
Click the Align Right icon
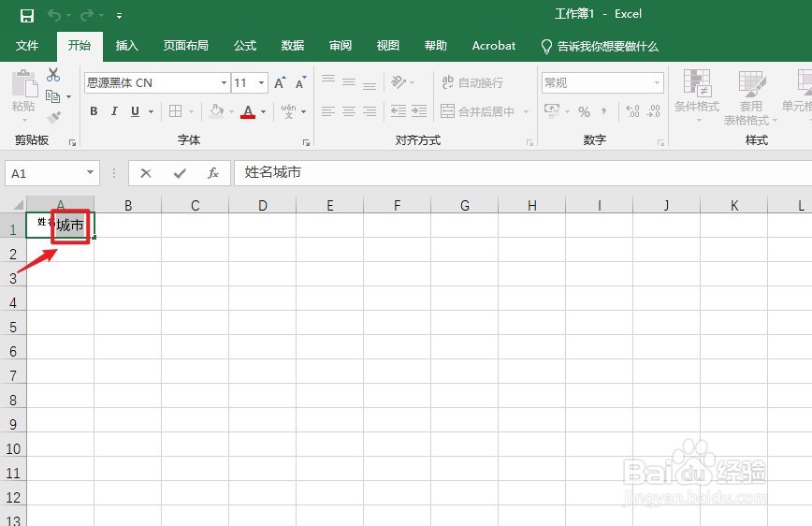370,110
